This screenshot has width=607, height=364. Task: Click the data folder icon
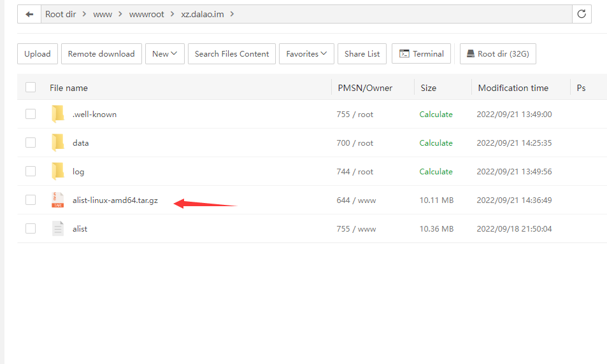(58, 143)
